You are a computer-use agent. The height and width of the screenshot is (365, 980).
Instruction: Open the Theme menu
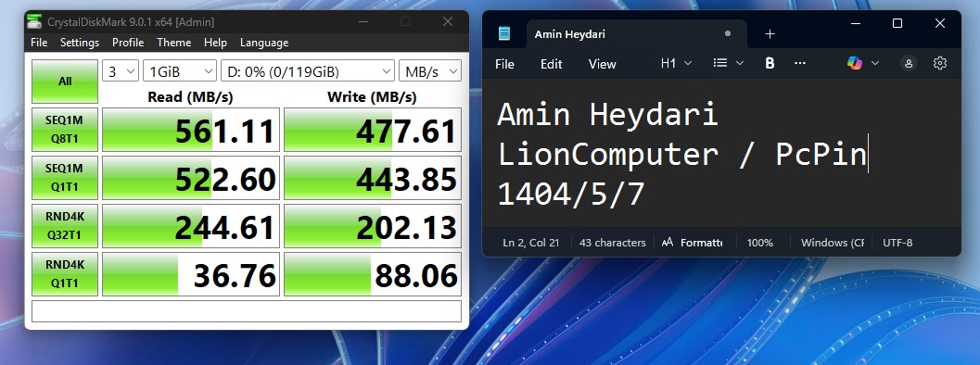(173, 43)
